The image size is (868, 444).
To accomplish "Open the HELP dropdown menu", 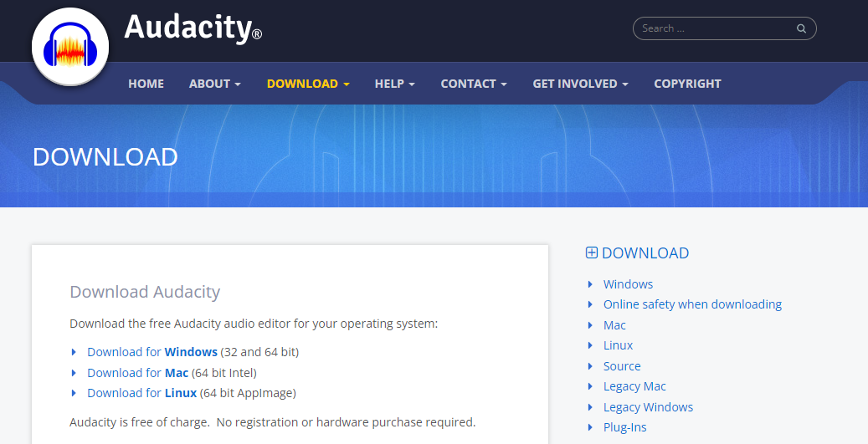I will (395, 84).
